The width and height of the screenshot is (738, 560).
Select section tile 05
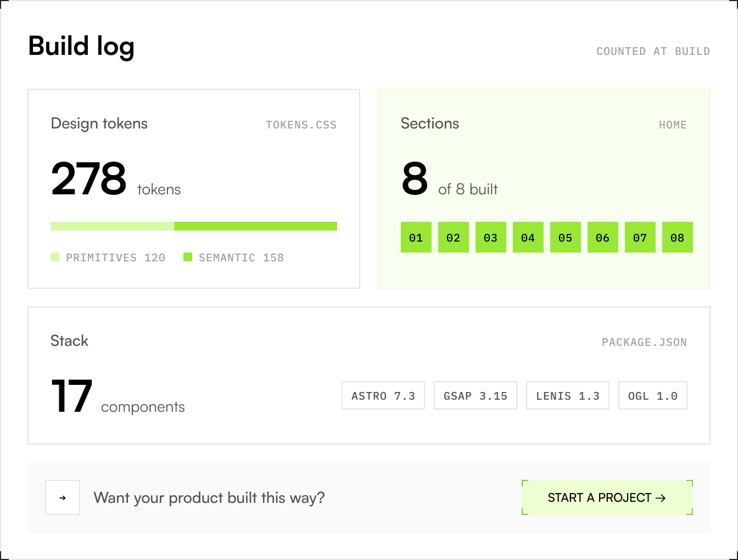pyautogui.click(x=566, y=237)
